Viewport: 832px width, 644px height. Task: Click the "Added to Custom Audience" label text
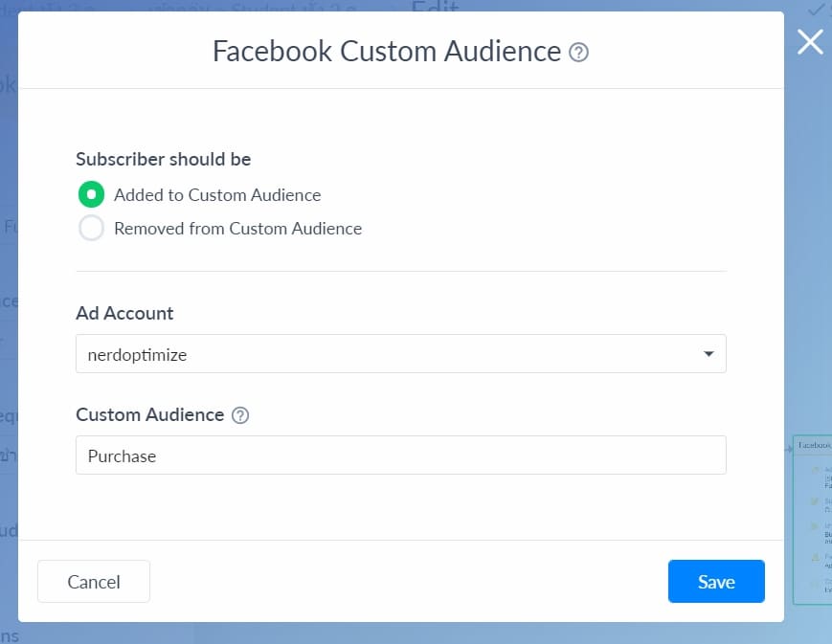(217, 195)
